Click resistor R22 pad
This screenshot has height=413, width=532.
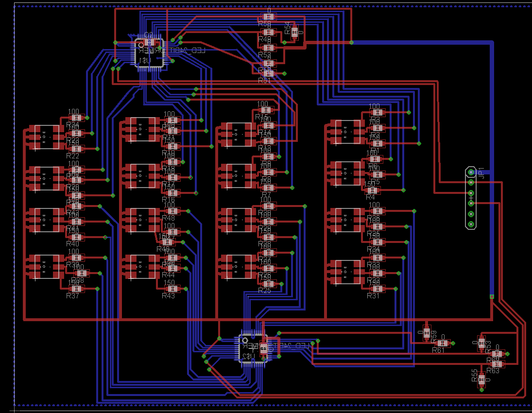coord(75,149)
